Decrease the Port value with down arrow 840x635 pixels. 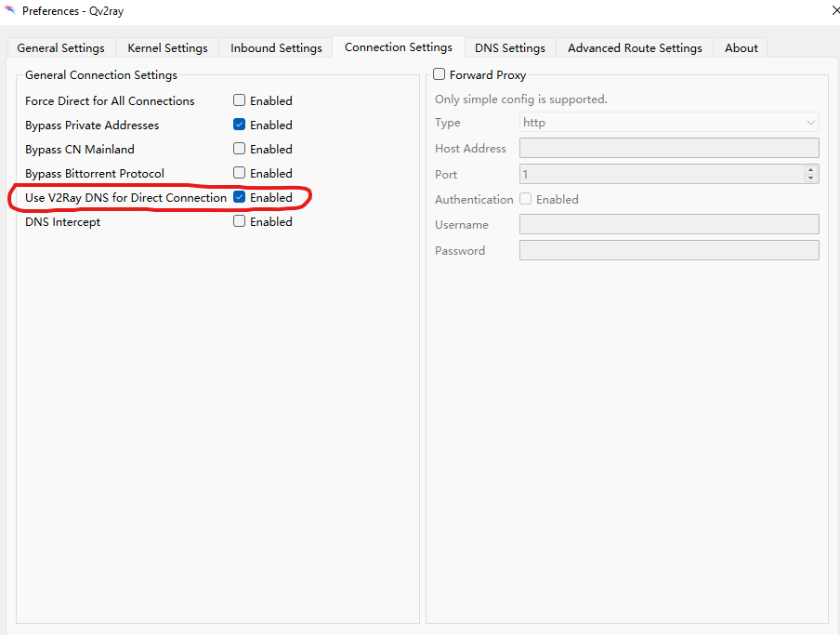tap(811, 179)
